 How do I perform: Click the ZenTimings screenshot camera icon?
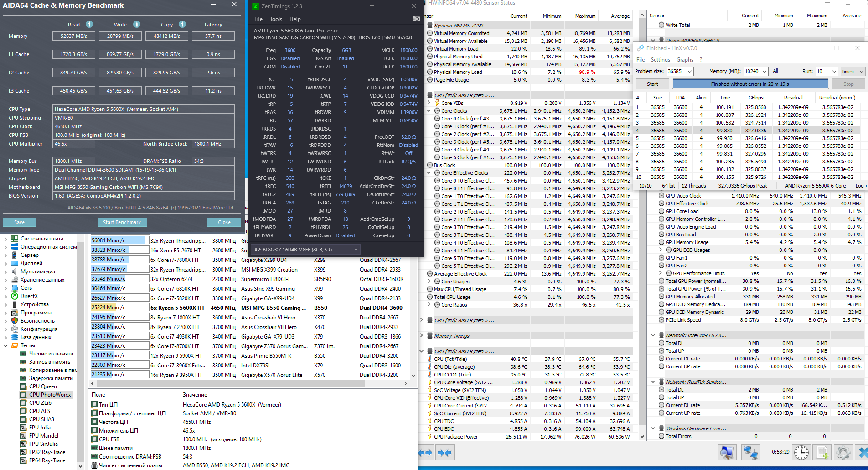(x=416, y=19)
